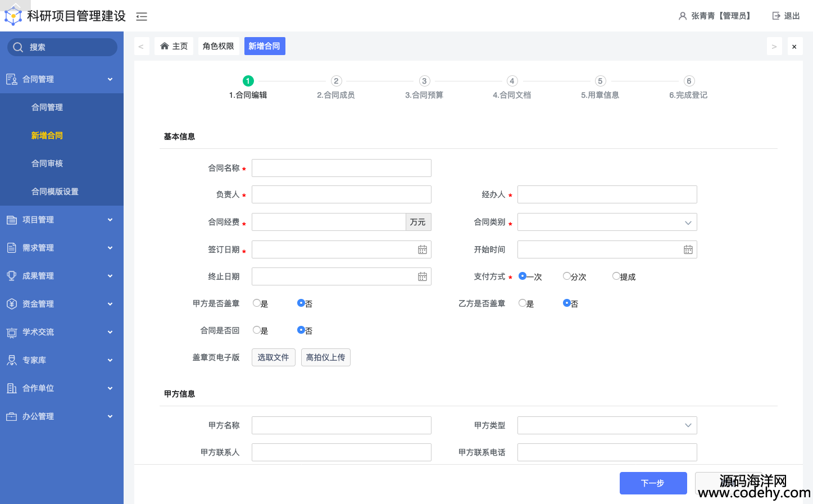Screen dimensions: 813x504
Task: Switch to the 角色权限 tab
Action: tap(218, 46)
